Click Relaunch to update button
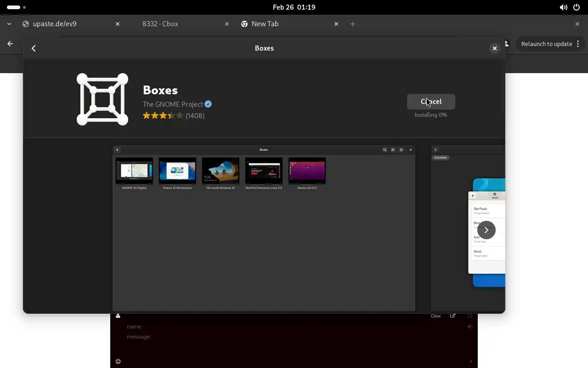Screen dimensions: 588x368 (547, 44)
